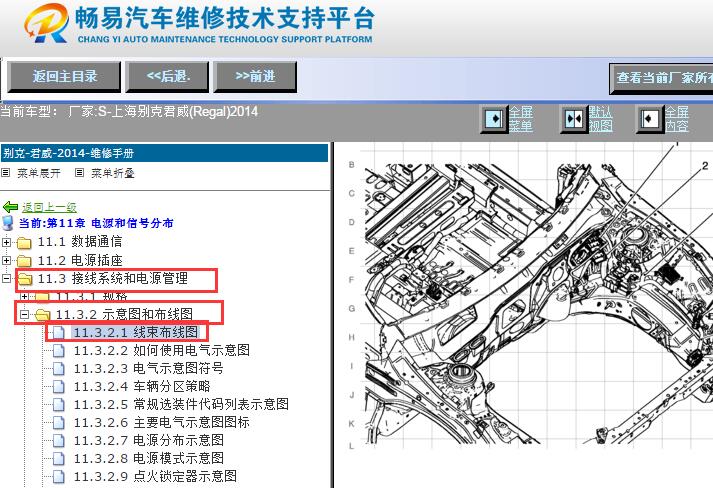Click the 当前车型 Regal 2014 label
This screenshot has width=713, height=488.
pyautogui.click(x=129, y=111)
